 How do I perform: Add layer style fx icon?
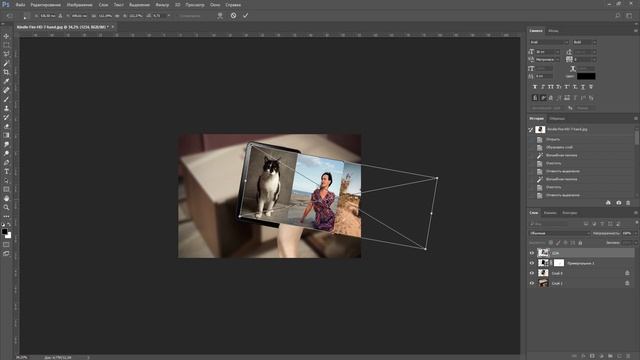point(583,356)
